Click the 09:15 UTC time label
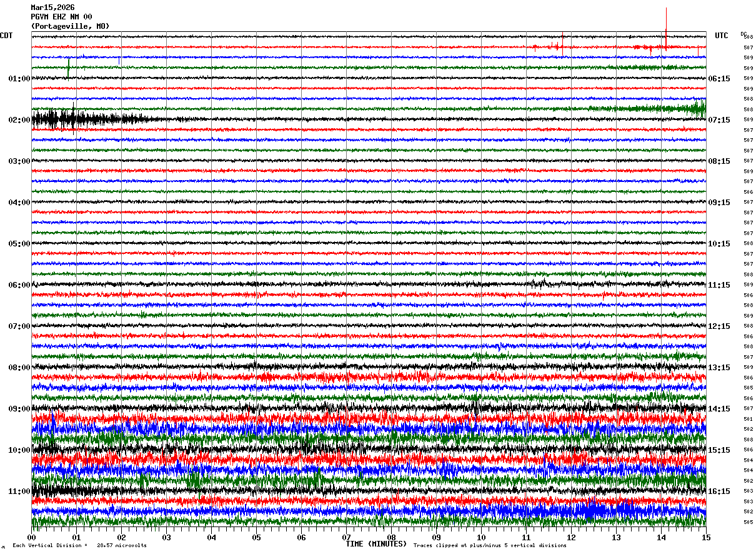The width and height of the screenshot is (756, 554). pos(719,203)
